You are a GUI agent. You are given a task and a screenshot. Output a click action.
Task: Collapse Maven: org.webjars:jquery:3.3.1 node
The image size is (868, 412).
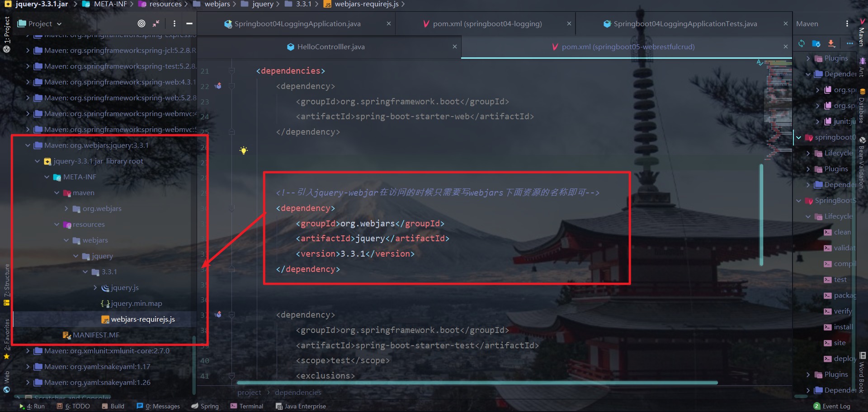(x=28, y=145)
